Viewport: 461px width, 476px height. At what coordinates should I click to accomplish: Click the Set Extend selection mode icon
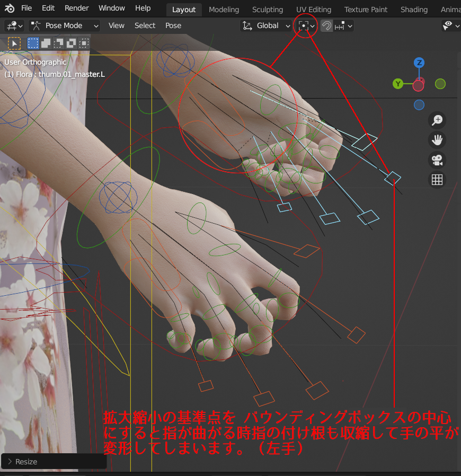tap(46, 43)
